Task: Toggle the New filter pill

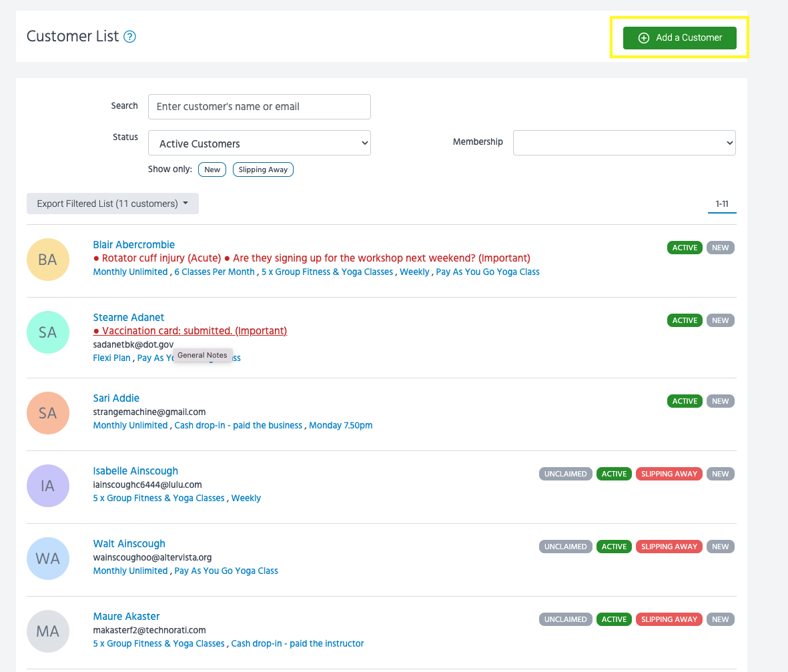Action: coord(212,170)
